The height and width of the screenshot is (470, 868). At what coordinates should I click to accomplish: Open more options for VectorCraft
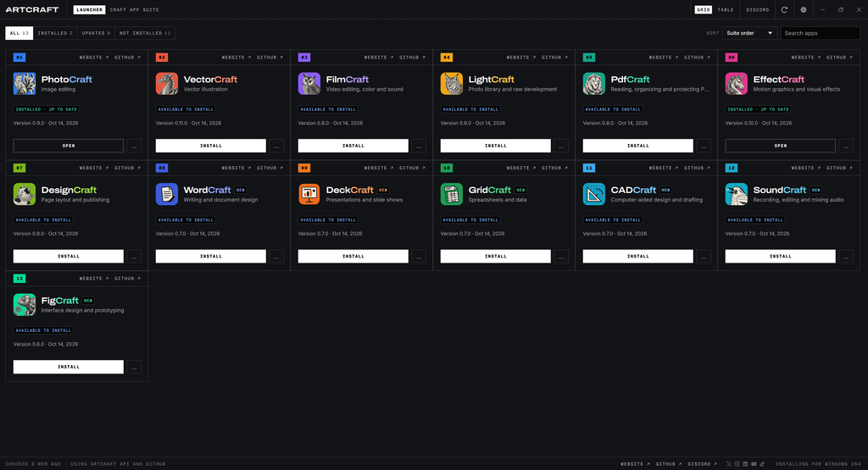point(276,146)
